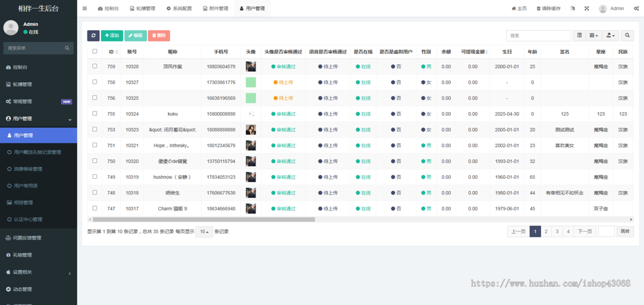
Task: Click the horizontal scrollbar under the table
Action: coord(204,219)
